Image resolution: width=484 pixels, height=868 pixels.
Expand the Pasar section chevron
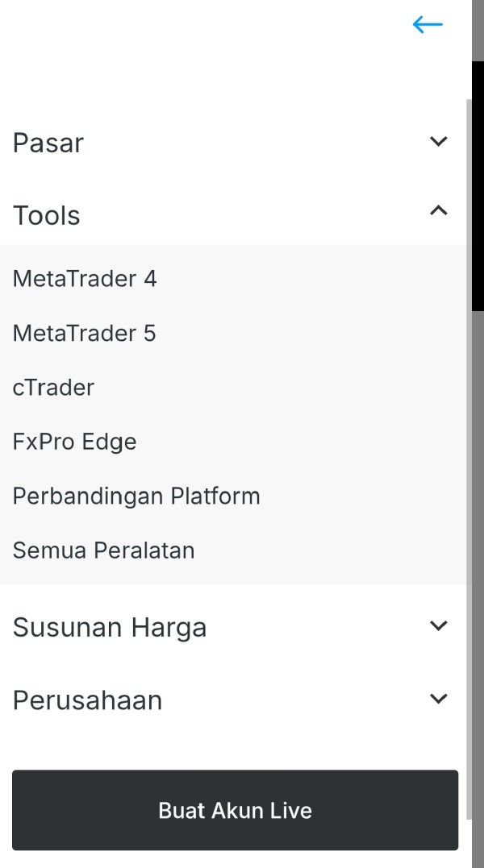tap(439, 142)
